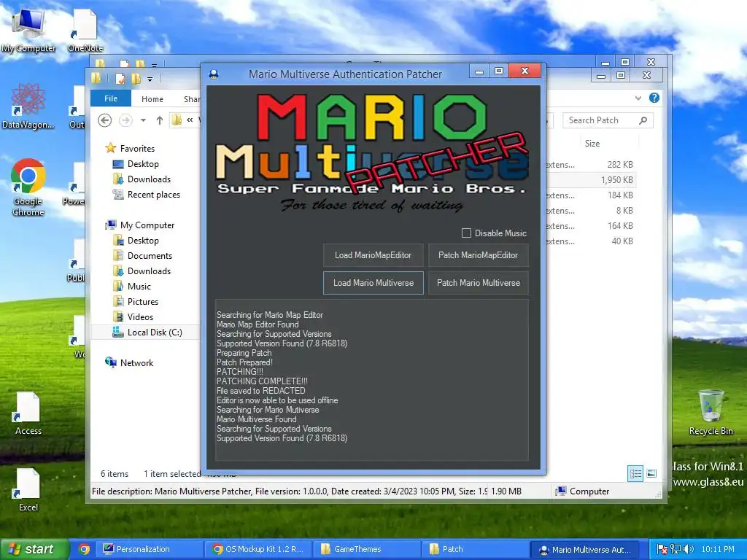Click the Explorer forward arrow
Image resolution: width=747 pixels, height=560 pixels.
125,120
